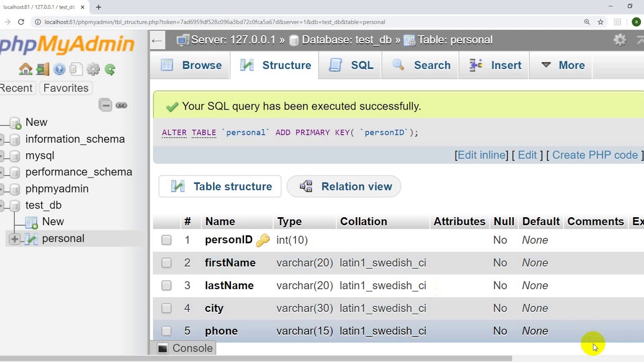This screenshot has height=362, width=644.
Task: Open the browser profile avatar
Action: pos(636,22)
